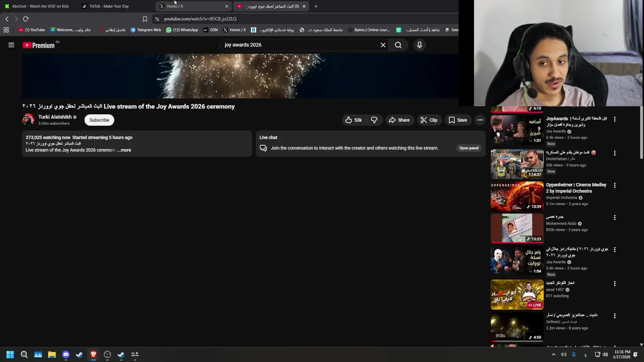Open OSN bookmark
Image resolution: width=644 pixels, height=362 pixels.
pyautogui.click(x=210, y=30)
